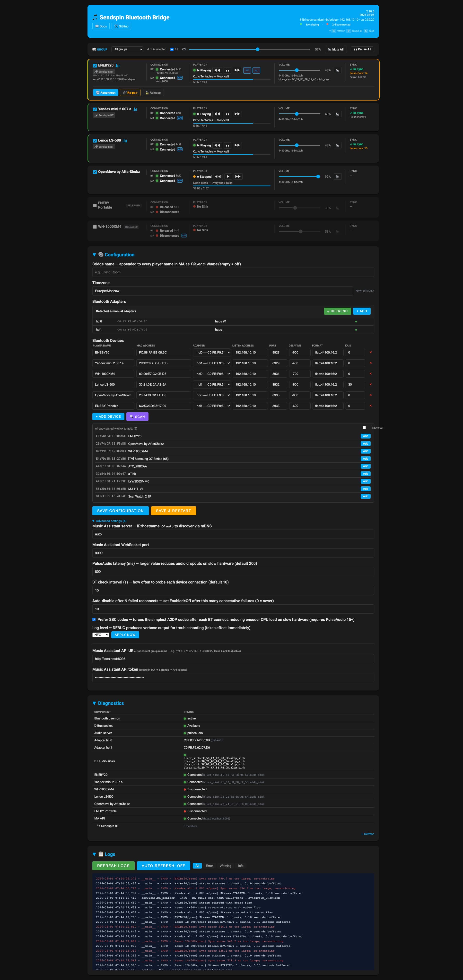Collapse the Diagnostics section
The width and height of the screenshot is (463, 980).
pyautogui.click(x=108, y=703)
